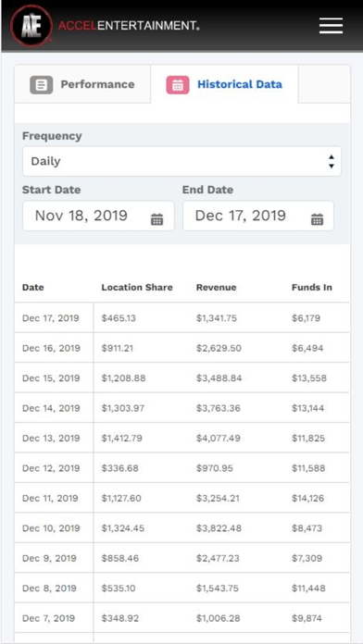Click the pink Historical Data calendar icon
The height and width of the screenshot is (644, 363).
pyautogui.click(x=178, y=85)
